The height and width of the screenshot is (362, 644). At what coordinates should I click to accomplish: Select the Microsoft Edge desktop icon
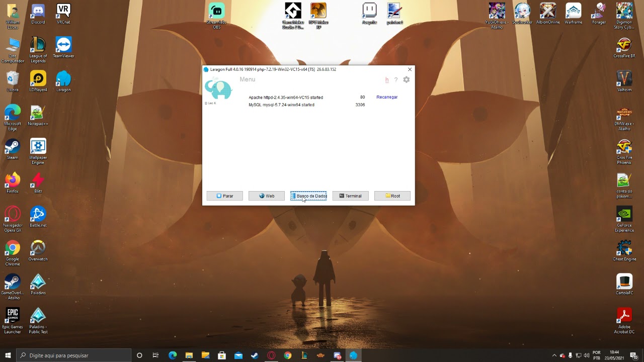[13, 118]
